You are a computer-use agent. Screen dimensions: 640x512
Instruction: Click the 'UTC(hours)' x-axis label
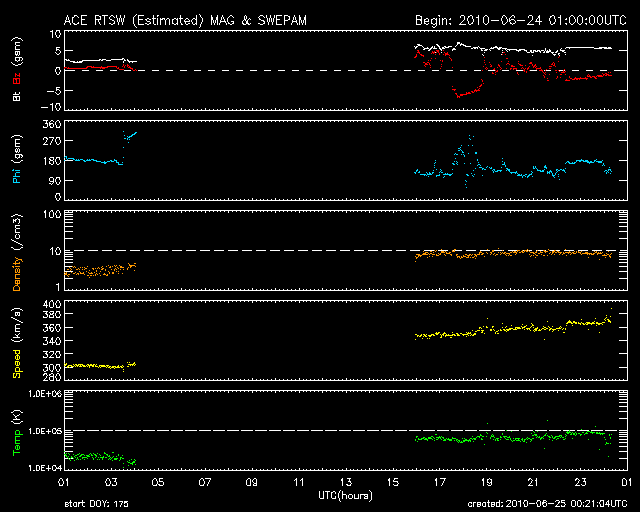[345, 496]
